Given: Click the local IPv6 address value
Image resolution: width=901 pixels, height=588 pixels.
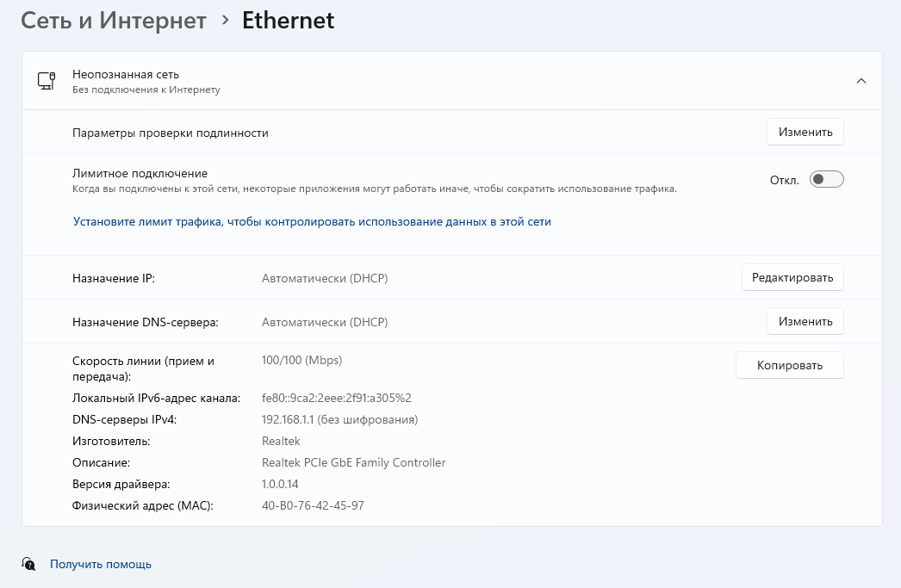Looking at the screenshot, I should (336, 398).
